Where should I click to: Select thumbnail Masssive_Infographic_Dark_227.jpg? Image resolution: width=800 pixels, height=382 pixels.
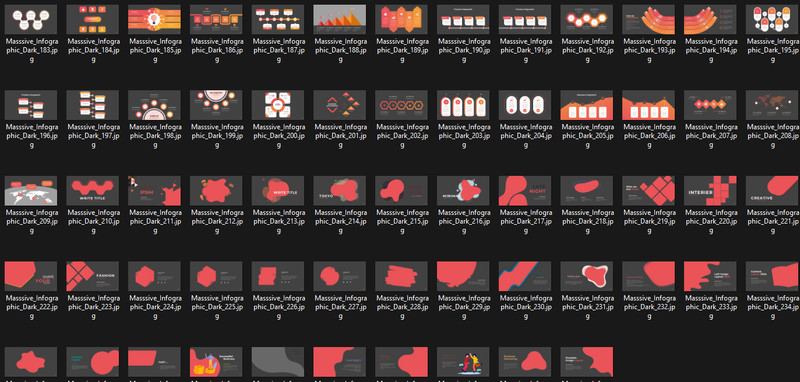coord(339,276)
